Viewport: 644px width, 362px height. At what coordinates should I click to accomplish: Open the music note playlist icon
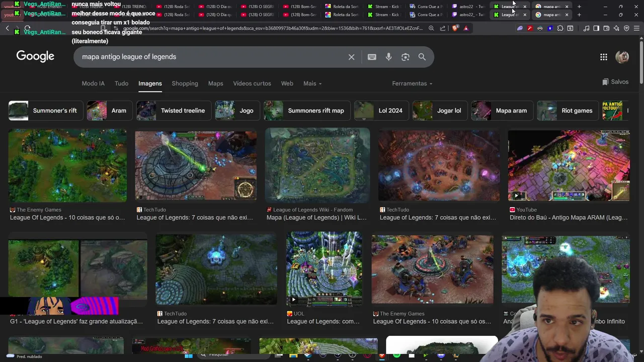586,28
